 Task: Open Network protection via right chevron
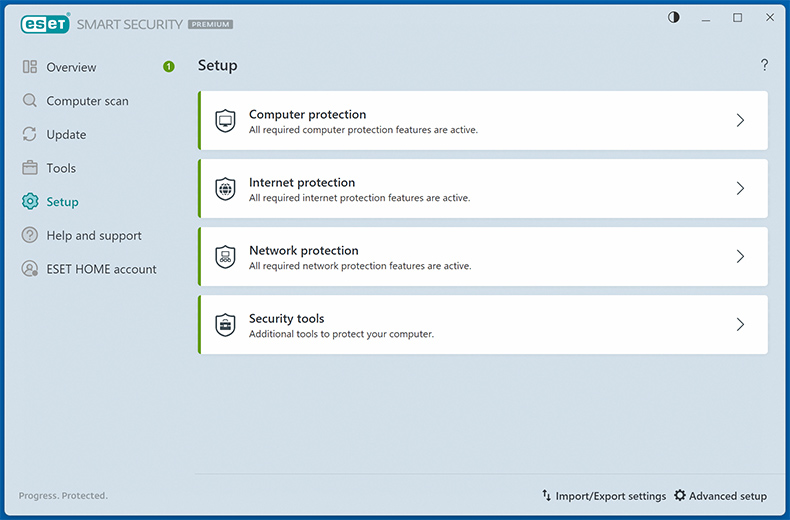click(740, 257)
